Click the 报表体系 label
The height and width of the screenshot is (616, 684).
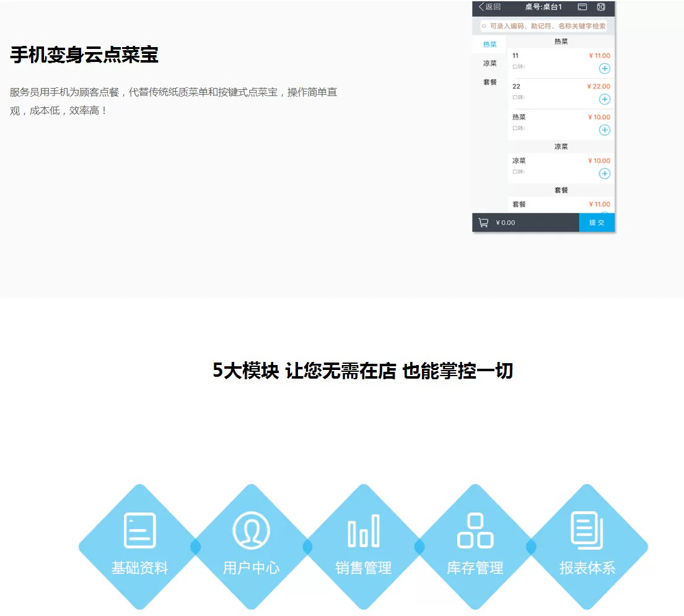coord(587,568)
